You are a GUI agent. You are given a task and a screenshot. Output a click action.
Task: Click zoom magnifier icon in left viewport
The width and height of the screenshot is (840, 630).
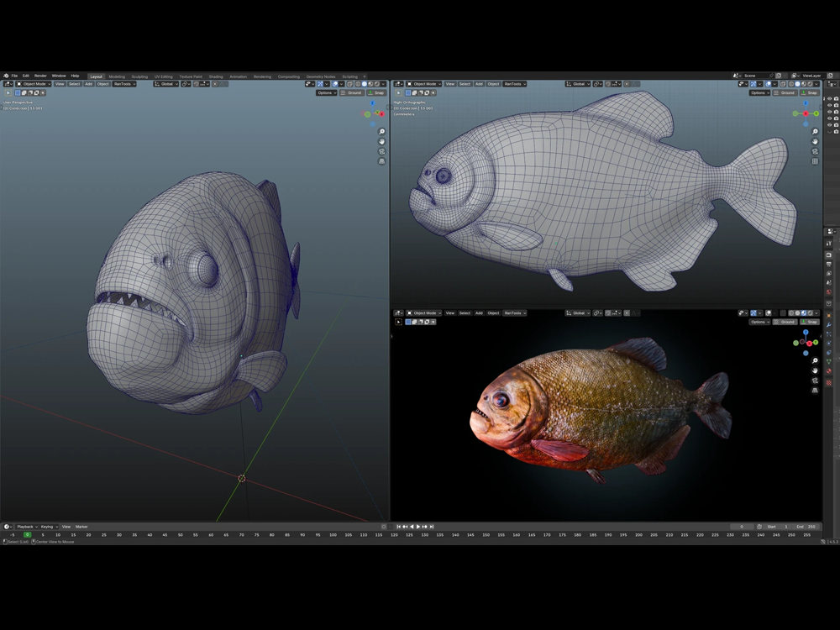coord(382,132)
